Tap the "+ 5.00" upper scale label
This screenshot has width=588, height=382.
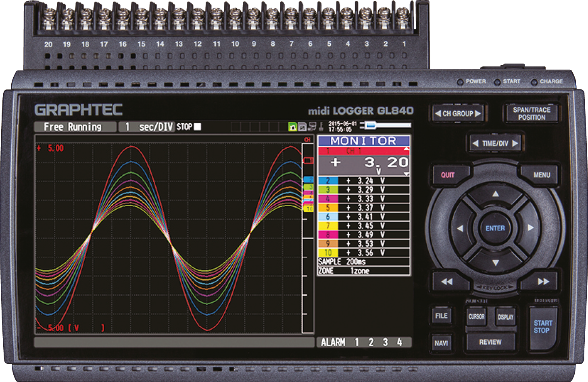coord(50,148)
